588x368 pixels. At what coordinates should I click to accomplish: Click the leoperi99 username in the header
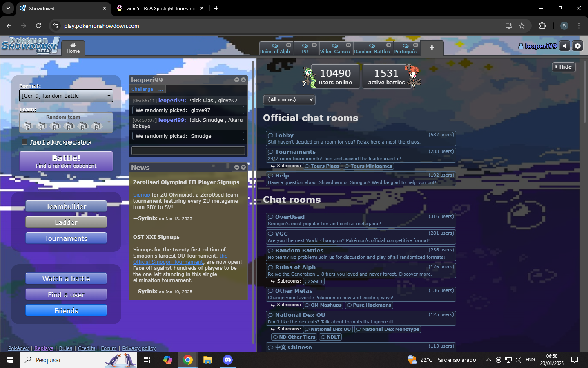(x=537, y=46)
